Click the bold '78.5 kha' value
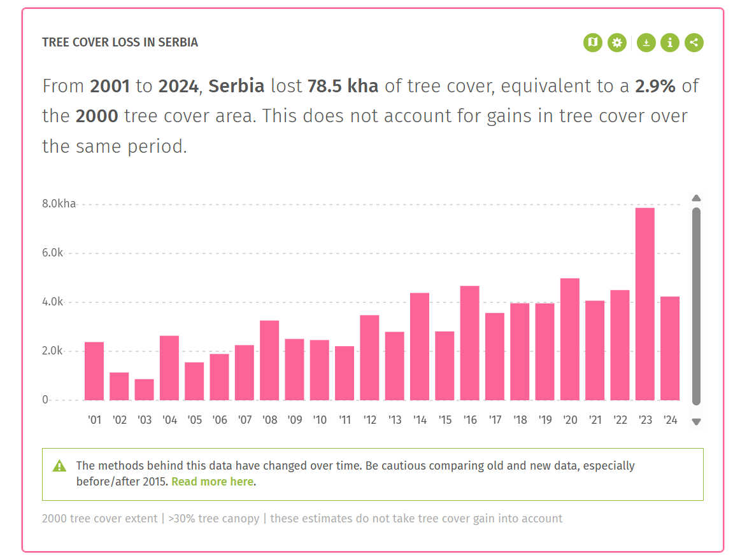The image size is (740, 560). [x=343, y=86]
